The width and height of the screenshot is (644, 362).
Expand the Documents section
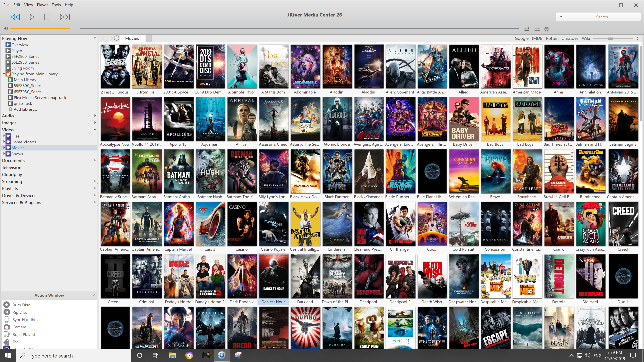click(95, 160)
